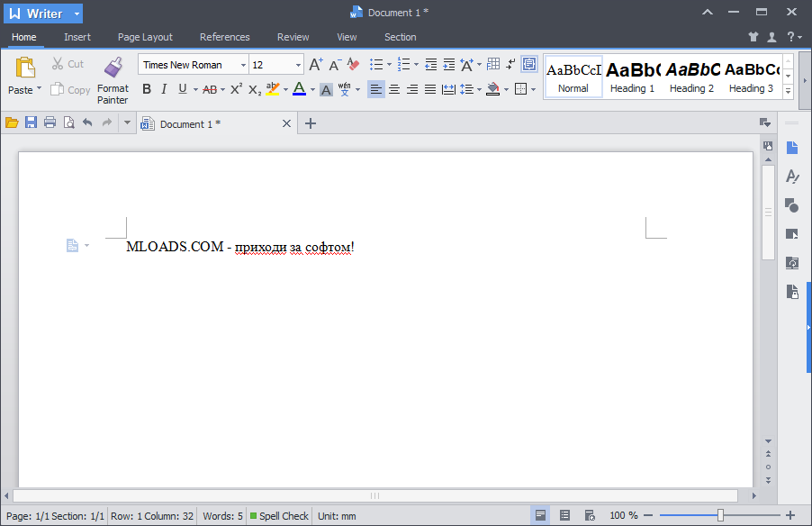
Task: Decrease paragraph indent
Action: click(431, 64)
